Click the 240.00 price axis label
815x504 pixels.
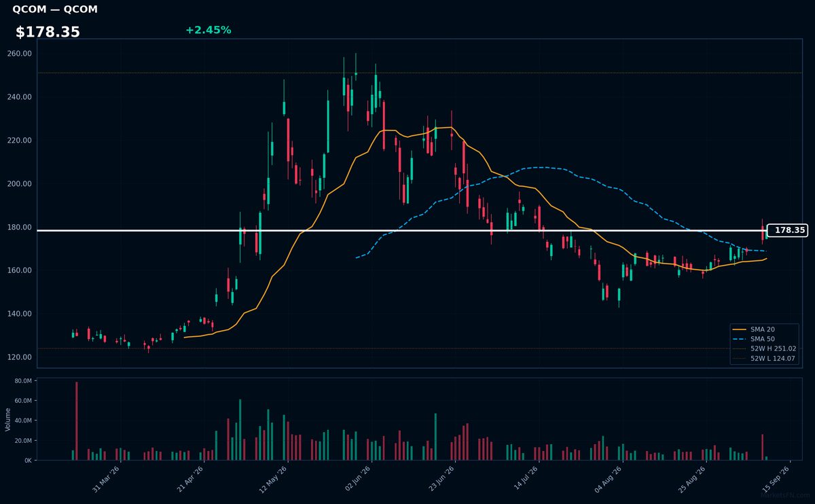(20, 97)
